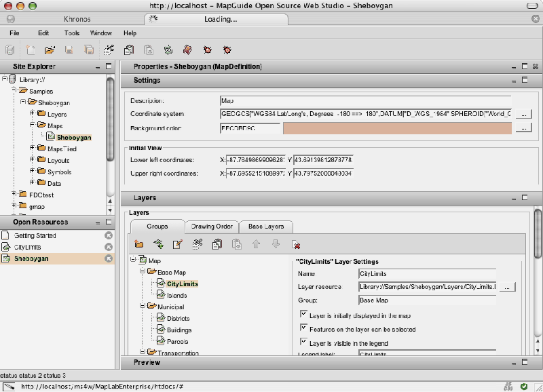Expand the FDCtest folder node
Image resolution: width=543 pixels, height=392 pixels.
(x=14, y=195)
